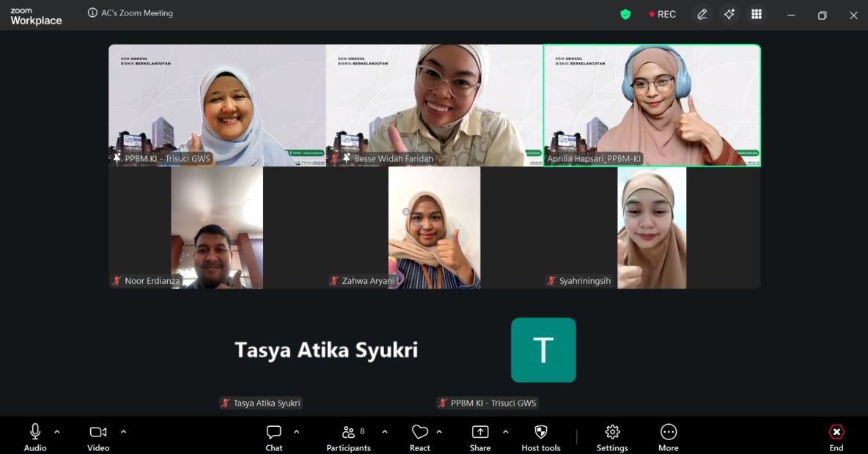868x454 pixels.
Task: Click the annotate pencil icon at top
Action: click(702, 14)
